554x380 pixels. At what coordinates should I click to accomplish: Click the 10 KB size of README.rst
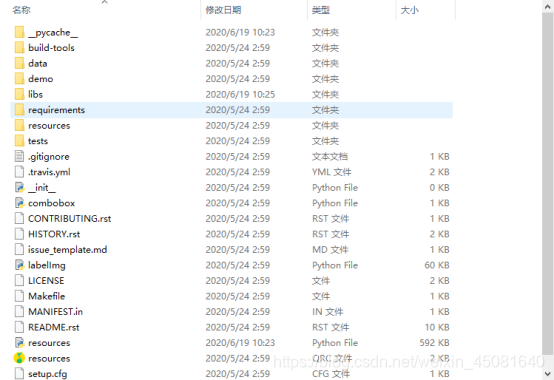point(437,327)
